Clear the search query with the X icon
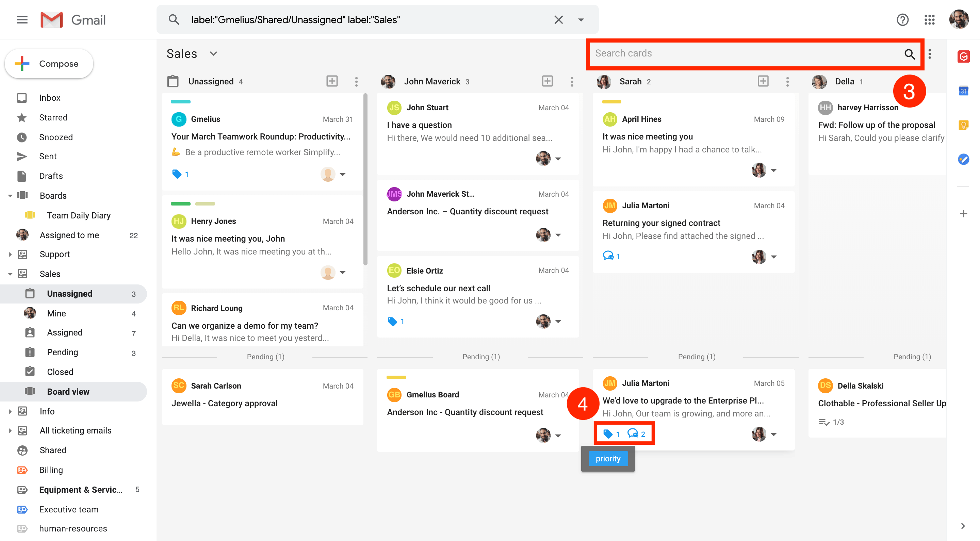Viewport: 980px width, 541px height. 558,19
